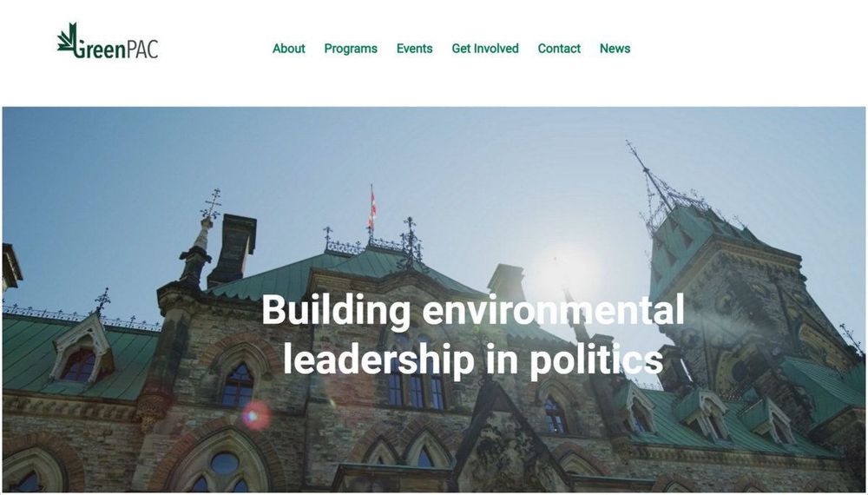Open the Contact page link
868x495 pixels.
pyautogui.click(x=559, y=49)
